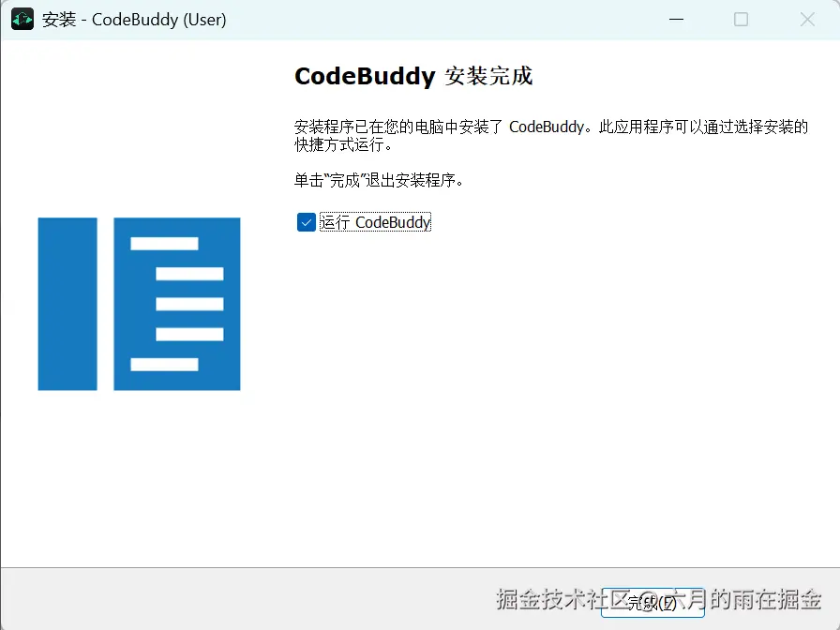Click the heading CodeBuddy 安装完成

tap(413, 76)
